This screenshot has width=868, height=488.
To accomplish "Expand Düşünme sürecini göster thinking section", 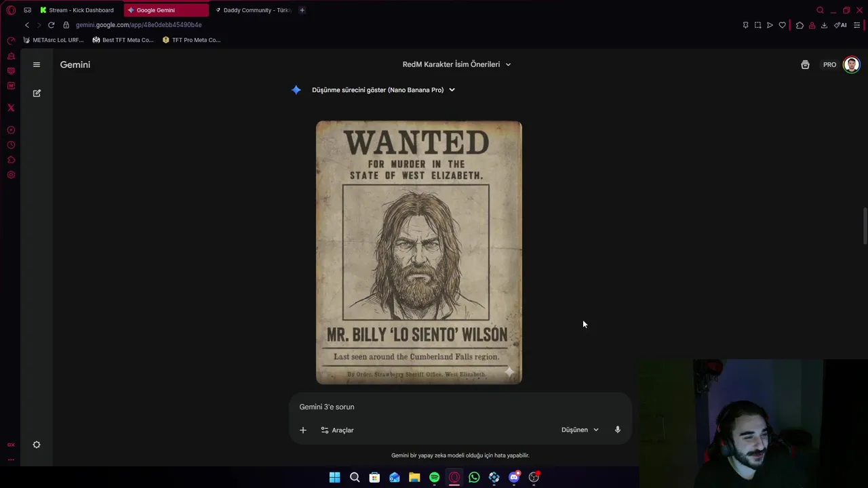I will [x=383, y=90].
